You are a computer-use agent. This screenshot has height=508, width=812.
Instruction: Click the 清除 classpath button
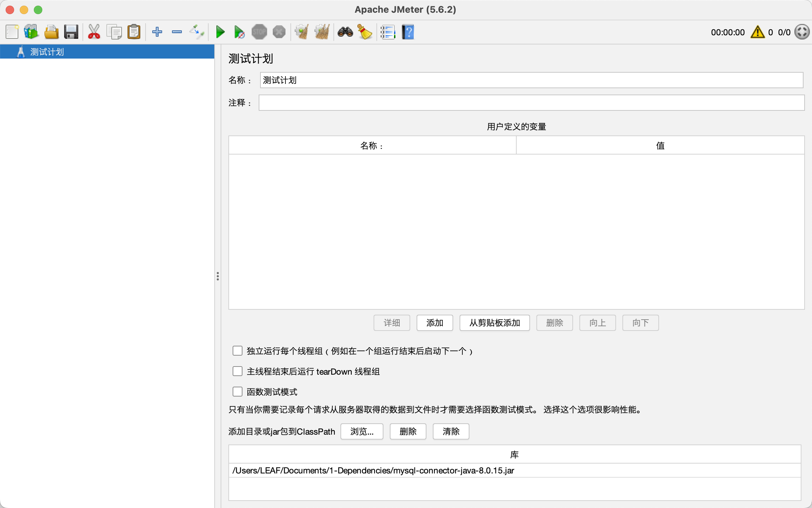(x=451, y=431)
